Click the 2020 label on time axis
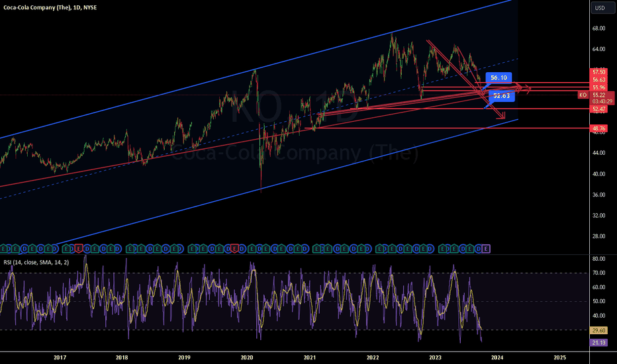The width and height of the screenshot is (617, 364). (247, 357)
